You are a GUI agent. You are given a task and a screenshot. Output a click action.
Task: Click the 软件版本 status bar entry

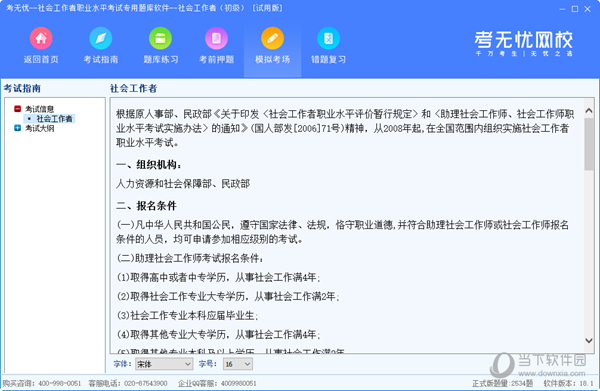coord(568,383)
